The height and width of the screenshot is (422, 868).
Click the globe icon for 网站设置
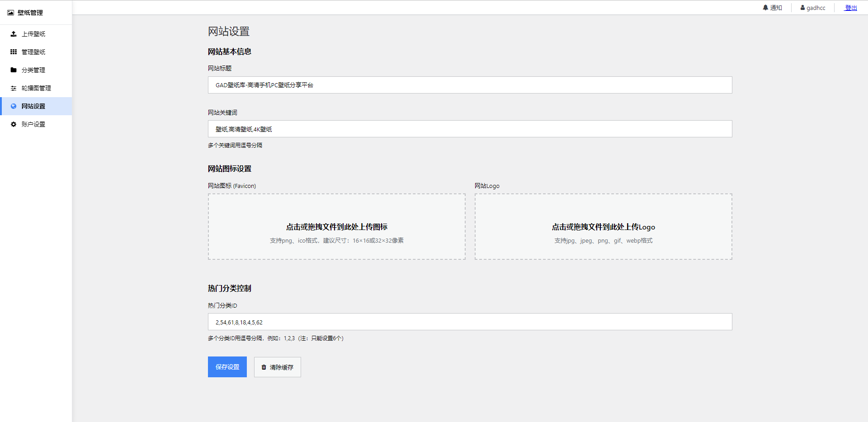(14, 106)
